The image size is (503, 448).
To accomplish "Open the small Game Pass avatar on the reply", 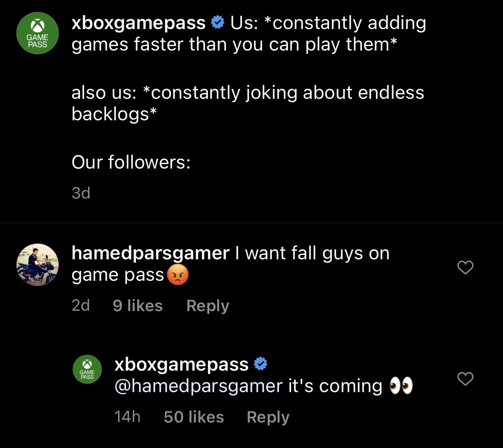I will pos(87,369).
